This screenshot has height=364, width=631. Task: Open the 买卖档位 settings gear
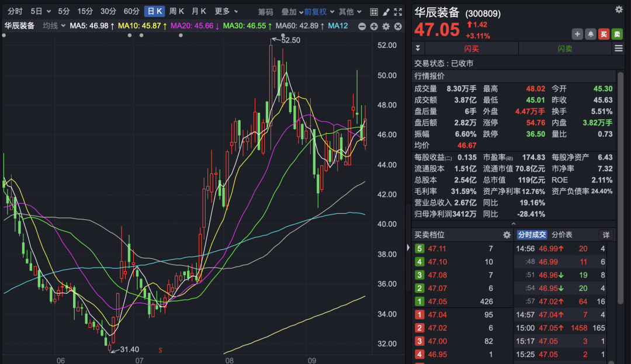click(507, 235)
